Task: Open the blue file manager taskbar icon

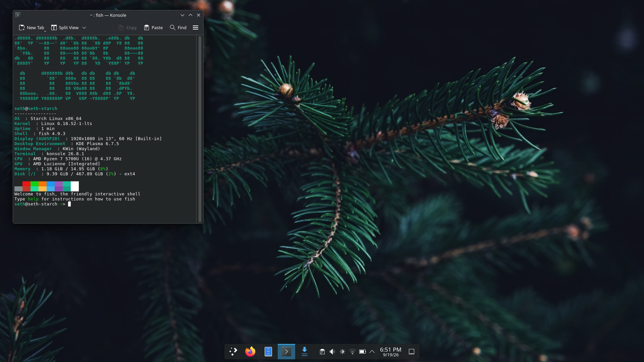Action: coord(268,352)
